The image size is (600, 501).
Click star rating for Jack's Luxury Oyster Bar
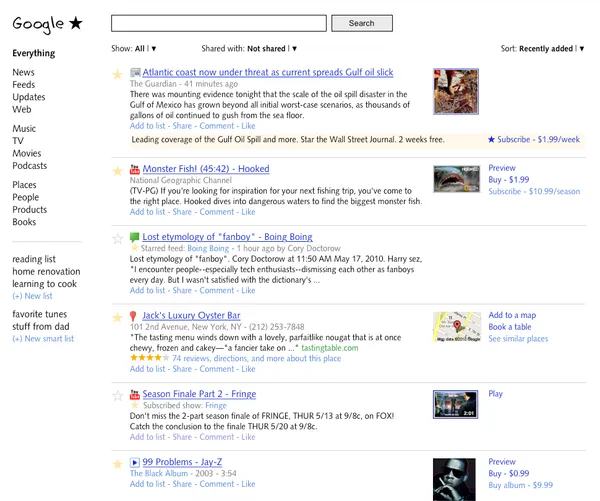coord(149,358)
